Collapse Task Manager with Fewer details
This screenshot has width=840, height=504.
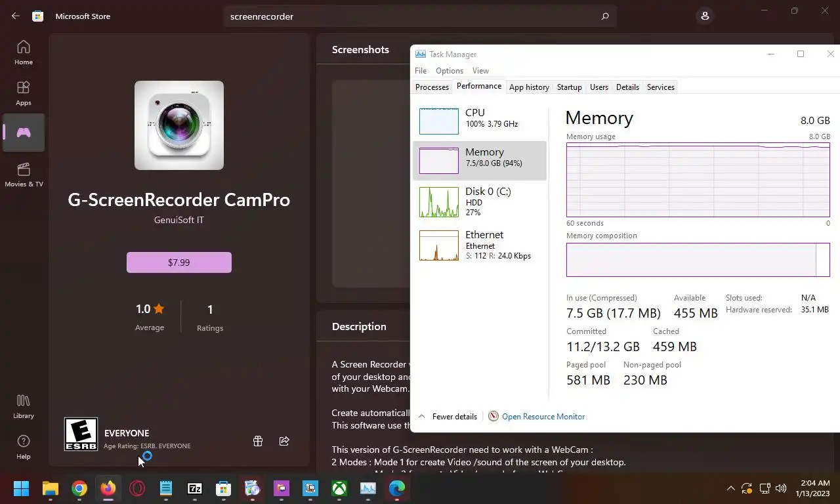pyautogui.click(x=447, y=417)
